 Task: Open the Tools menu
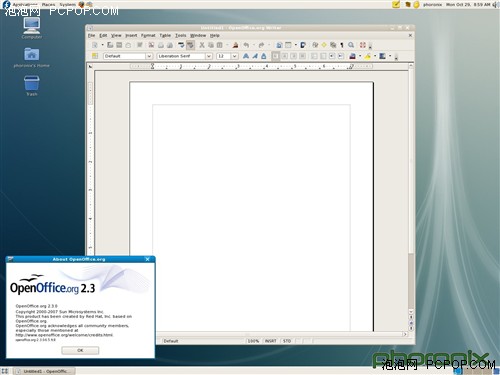(x=181, y=35)
